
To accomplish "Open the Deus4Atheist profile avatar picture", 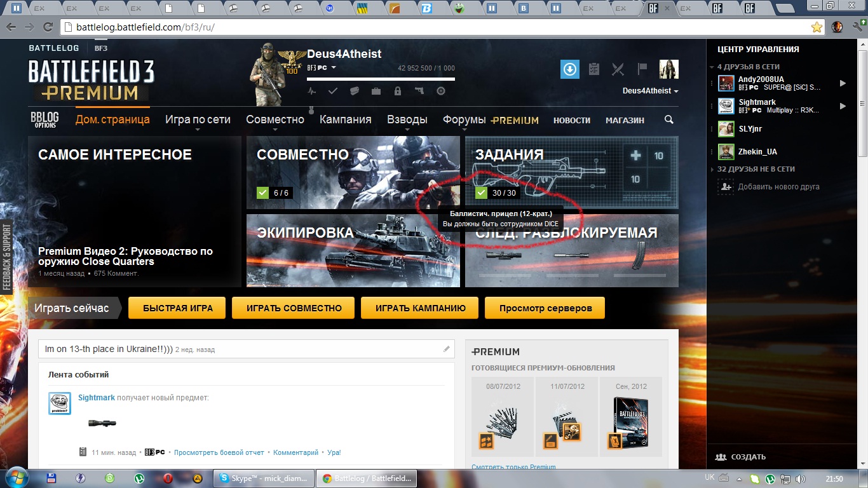I will (669, 69).
